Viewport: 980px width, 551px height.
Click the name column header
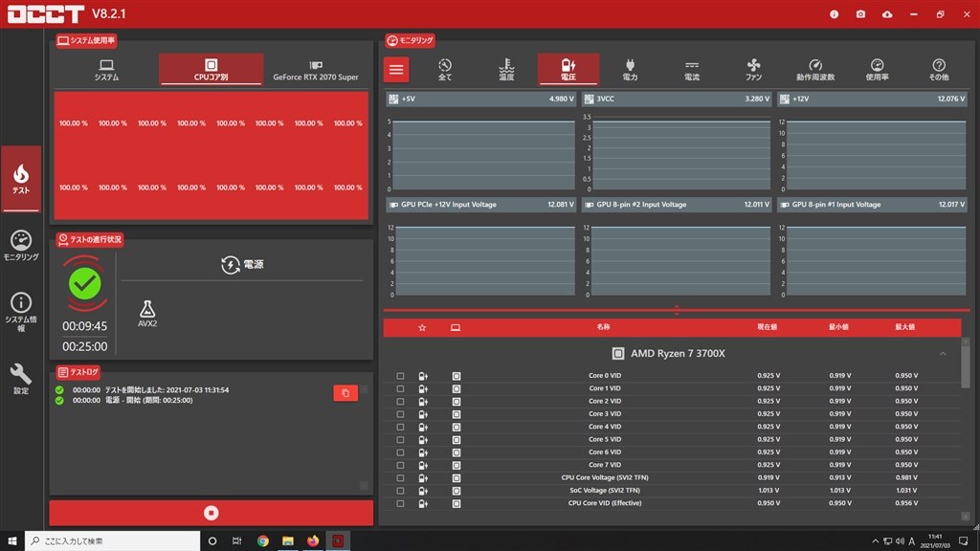603,327
